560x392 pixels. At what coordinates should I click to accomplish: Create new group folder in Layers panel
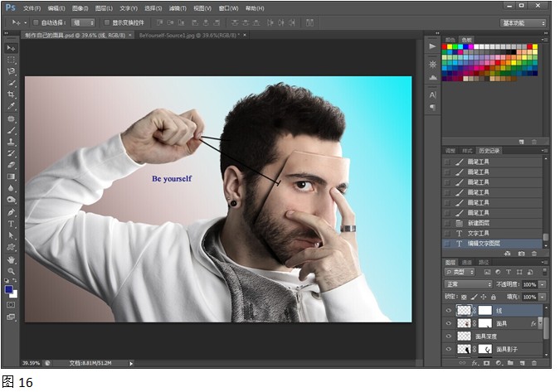coord(510,363)
